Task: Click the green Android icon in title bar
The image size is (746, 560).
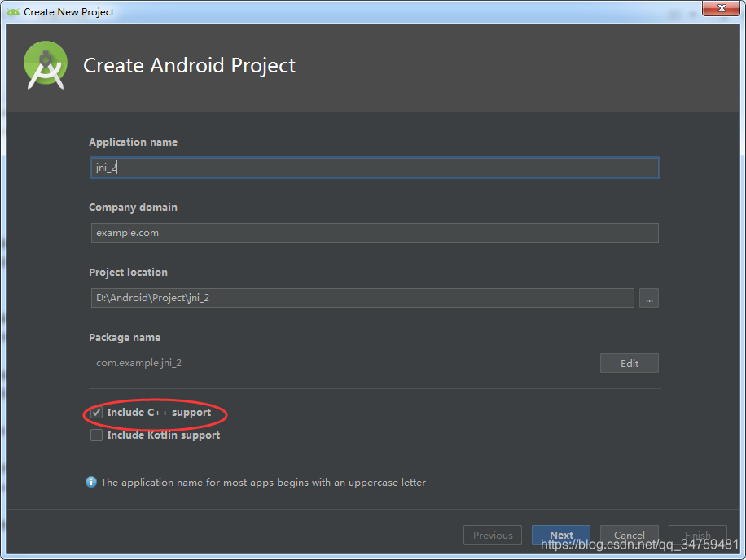Action: click(x=11, y=11)
